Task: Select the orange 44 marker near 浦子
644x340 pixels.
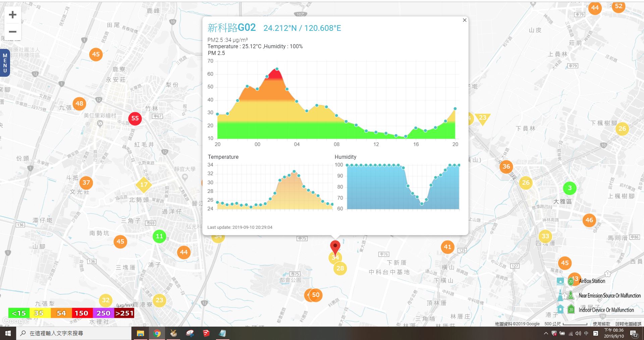Action: (x=184, y=252)
